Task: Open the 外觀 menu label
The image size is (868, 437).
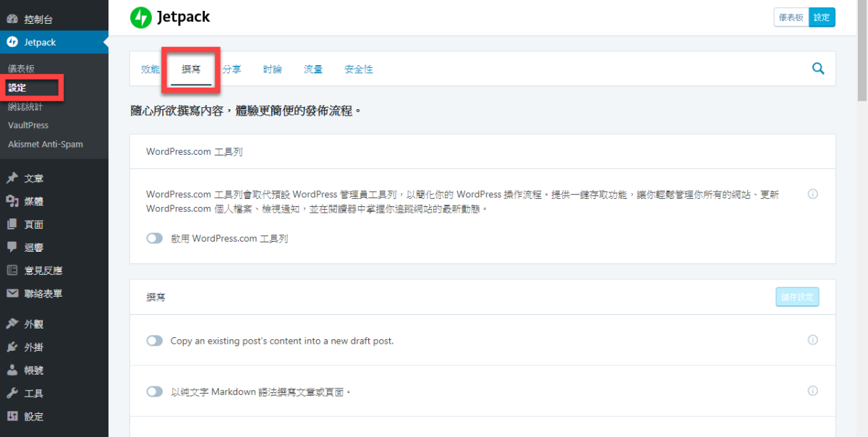Action: [33, 325]
